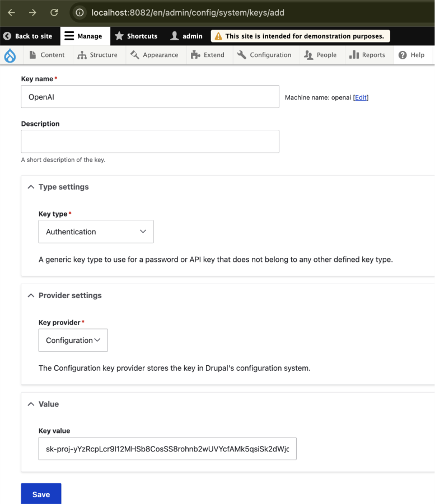Image resolution: width=435 pixels, height=504 pixels.
Task: Click the Key type label
Action: click(x=53, y=214)
